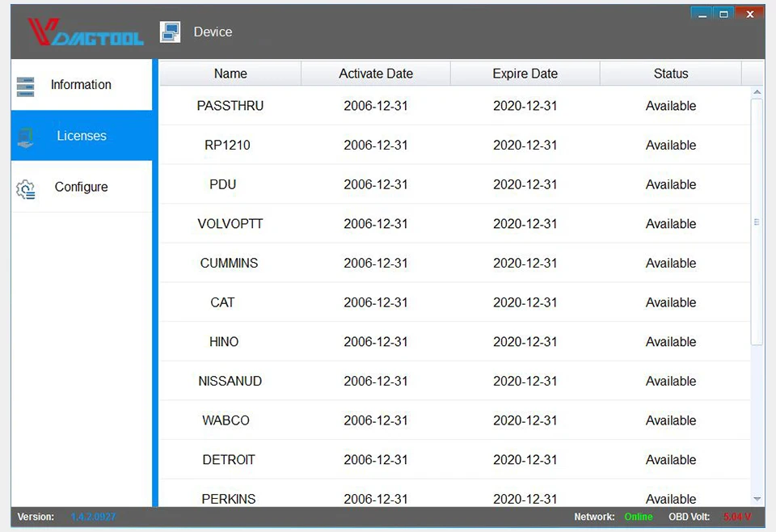Click the scrollbar down arrow

[x=757, y=499]
